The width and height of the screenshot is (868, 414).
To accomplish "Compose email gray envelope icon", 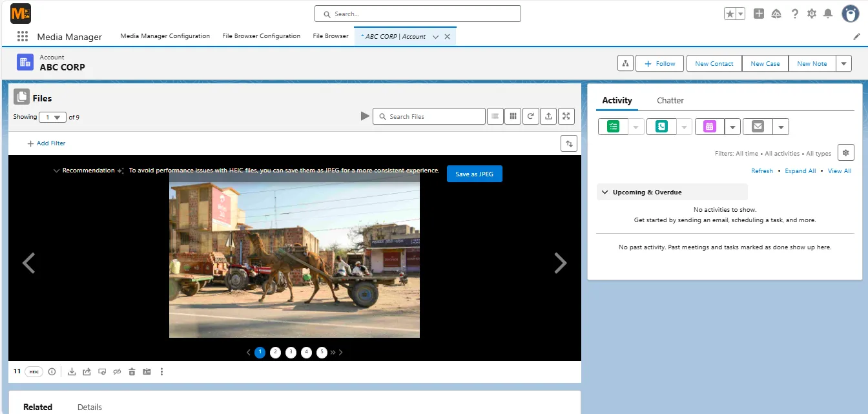I will coord(758,127).
